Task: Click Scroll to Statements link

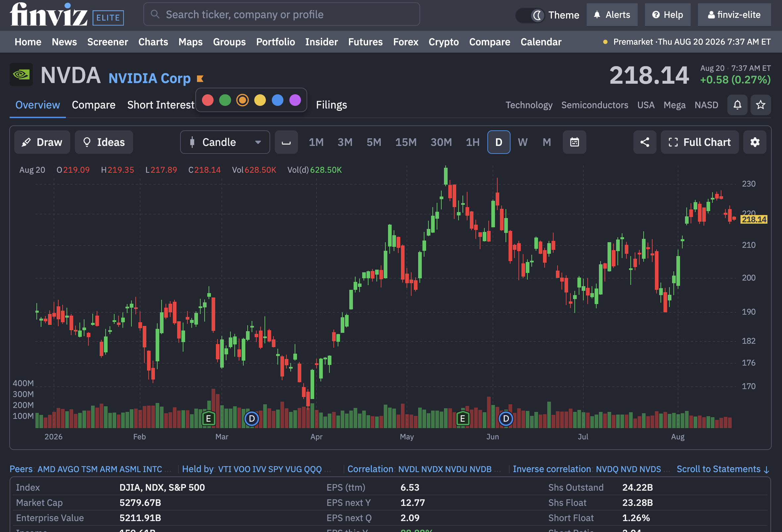Action: [723, 469]
